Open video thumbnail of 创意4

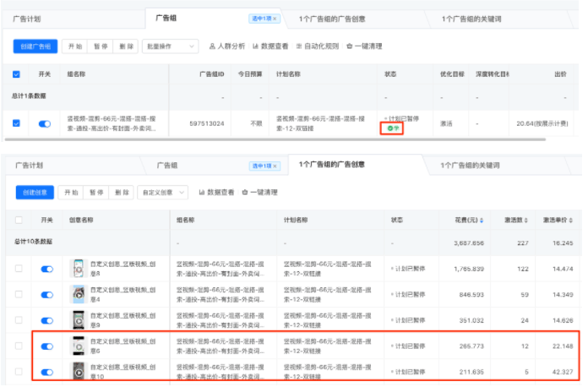point(79,294)
